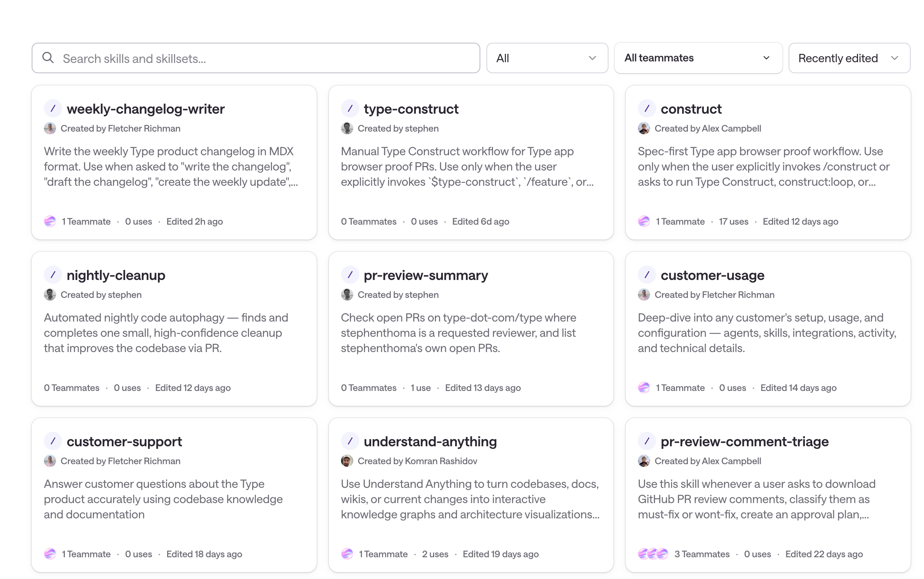Screen dimensions: 924x579
Task: Click 'Edited 19 days ago' text
Action: [501, 554]
